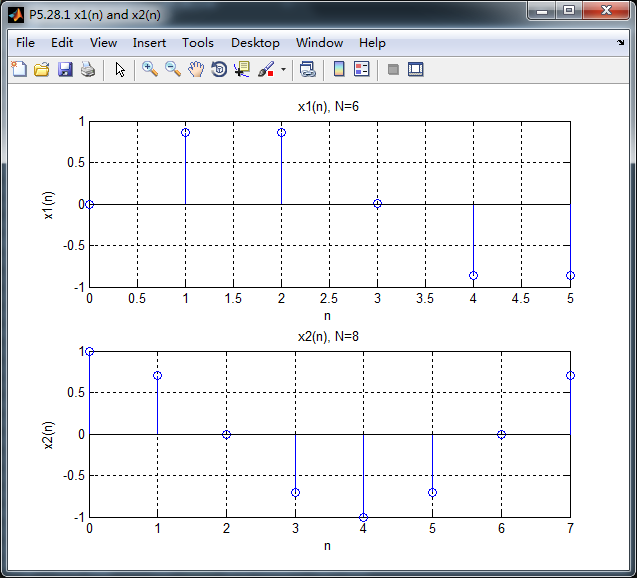Click the zero-value marker at n=6 in x2 plot
Image resolution: width=637 pixels, height=578 pixels.
click(x=502, y=435)
